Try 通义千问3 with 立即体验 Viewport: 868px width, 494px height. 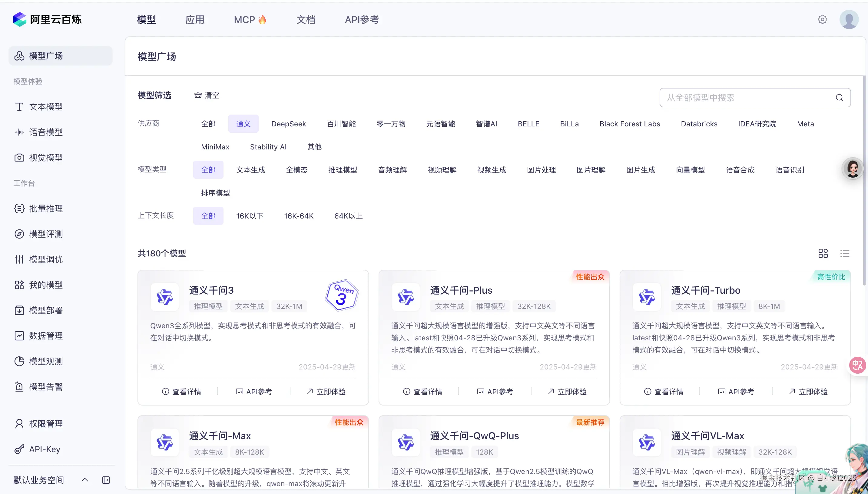click(326, 392)
